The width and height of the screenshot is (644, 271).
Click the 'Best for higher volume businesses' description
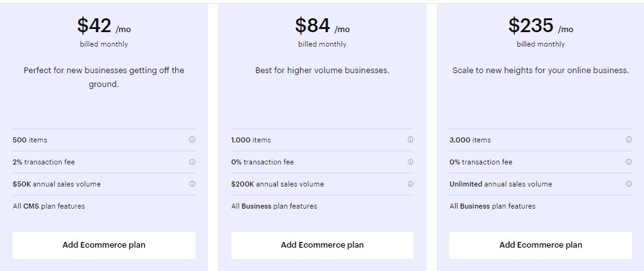(x=322, y=71)
